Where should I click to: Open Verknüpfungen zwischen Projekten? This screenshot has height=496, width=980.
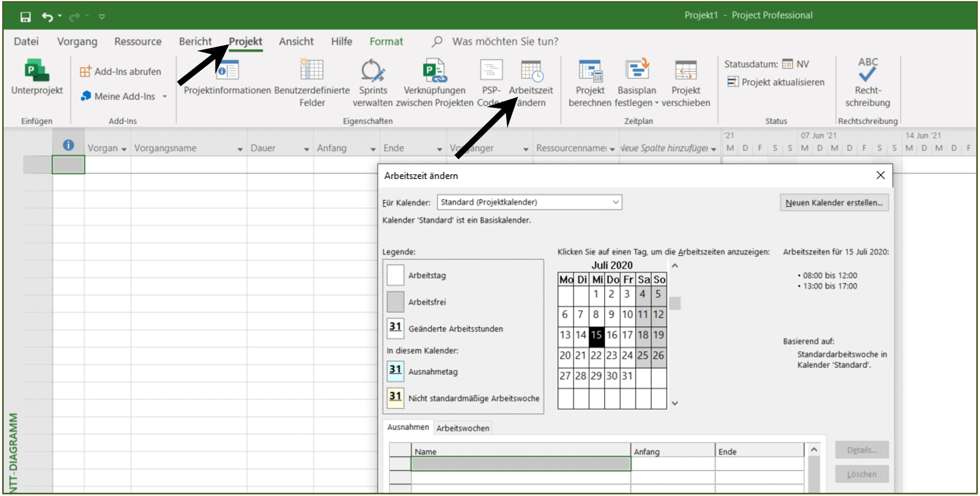(434, 70)
